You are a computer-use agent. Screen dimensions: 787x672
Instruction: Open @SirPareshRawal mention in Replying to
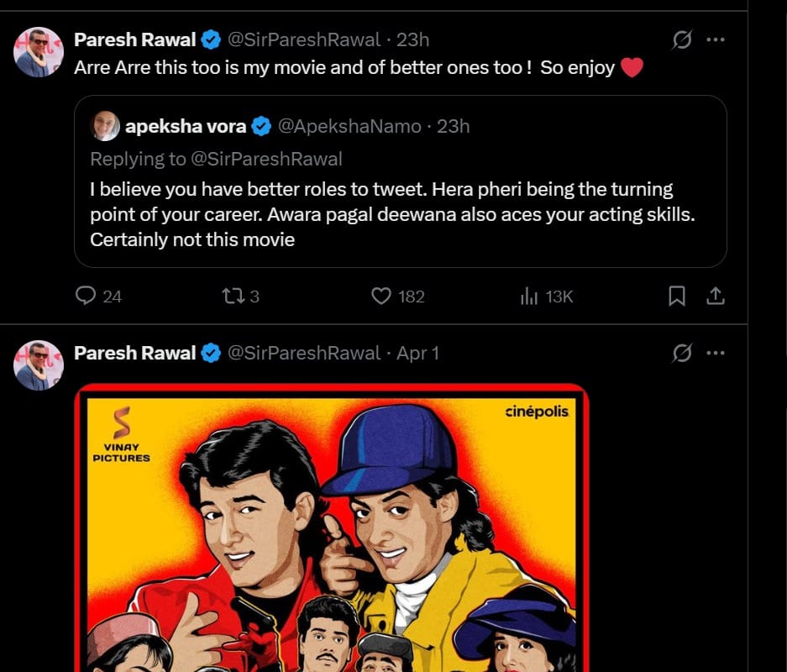pos(266,159)
